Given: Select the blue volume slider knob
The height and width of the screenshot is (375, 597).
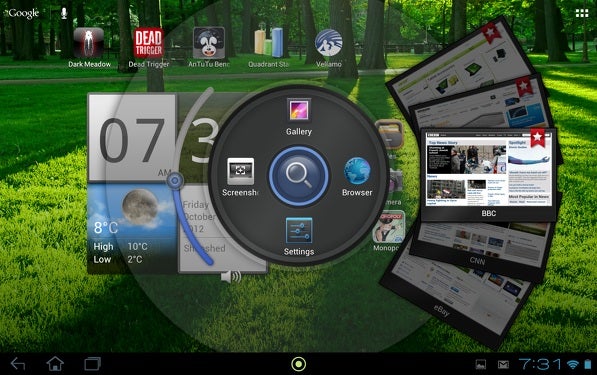Looking at the screenshot, I should pyautogui.click(x=175, y=181).
